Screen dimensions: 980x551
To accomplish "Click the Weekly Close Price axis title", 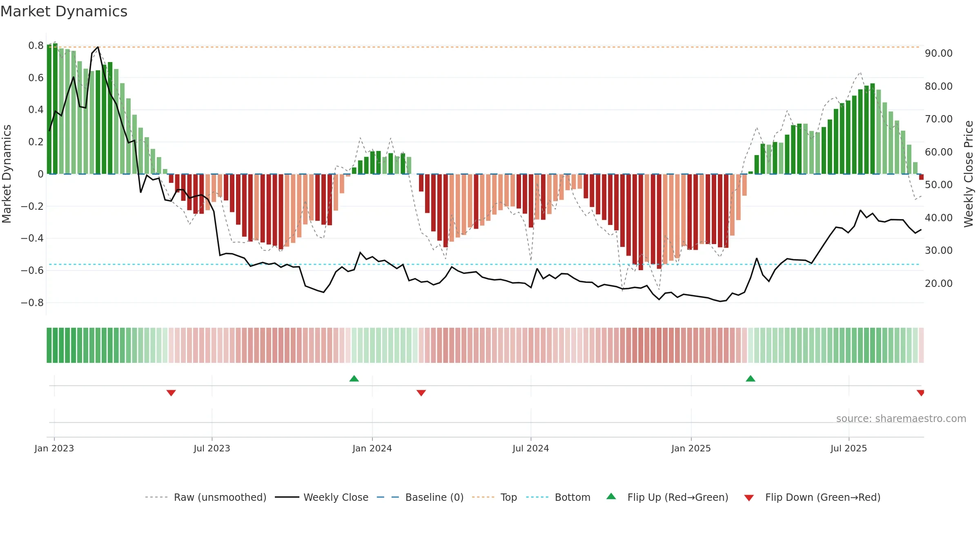I will point(969,174).
